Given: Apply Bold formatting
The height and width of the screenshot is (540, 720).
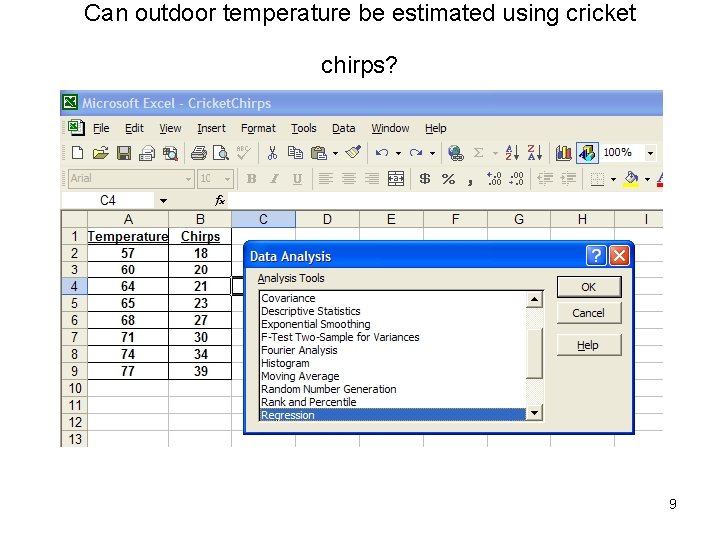Looking at the screenshot, I should tap(251, 179).
